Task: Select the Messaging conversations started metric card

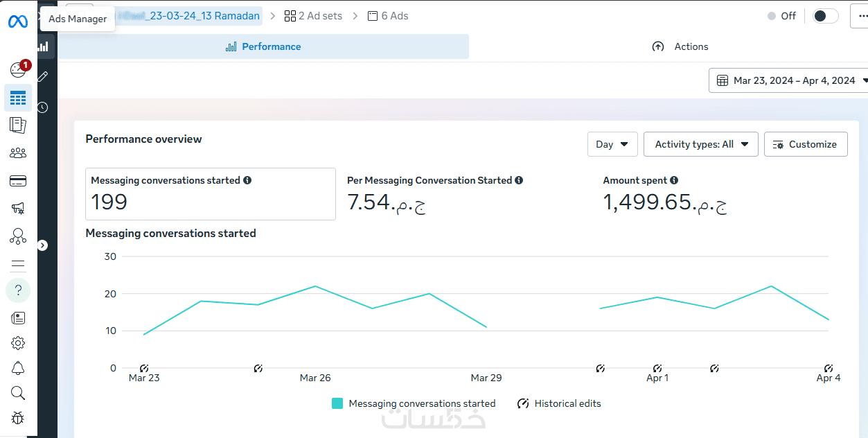Action: click(x=210, y=193)
